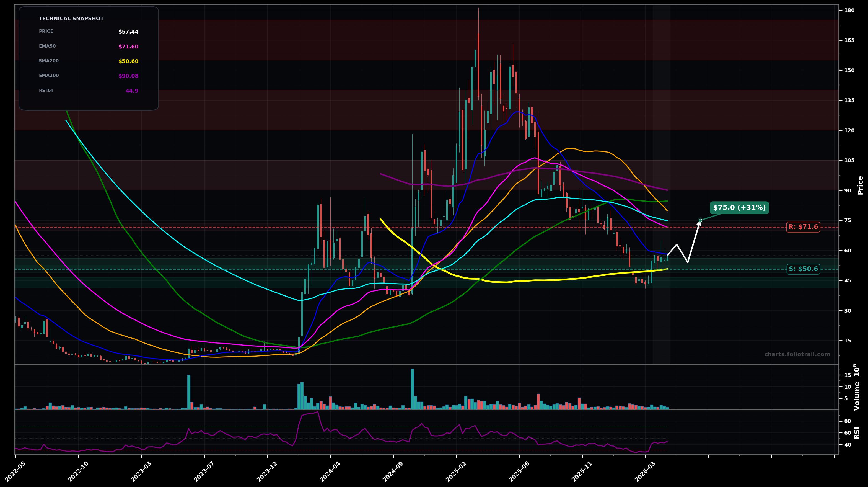Viewport: 868px width, 487px height.
Task: Click the EMA200 label in snapshot panel
Action: 48,76
